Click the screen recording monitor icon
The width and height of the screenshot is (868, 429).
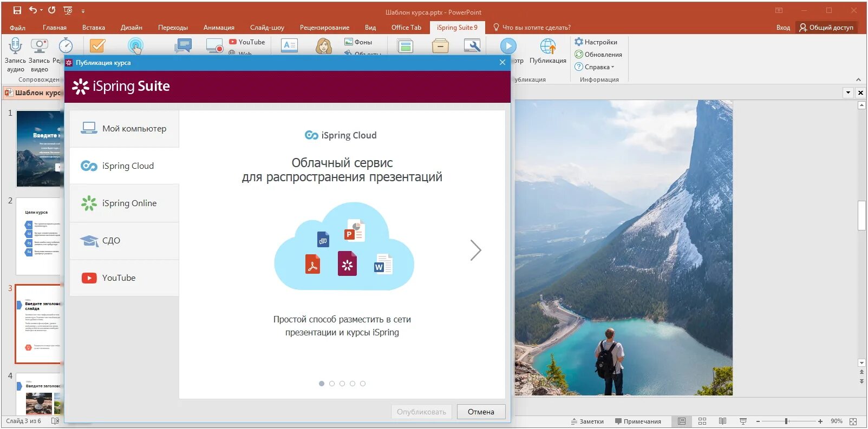coord(214,46)
